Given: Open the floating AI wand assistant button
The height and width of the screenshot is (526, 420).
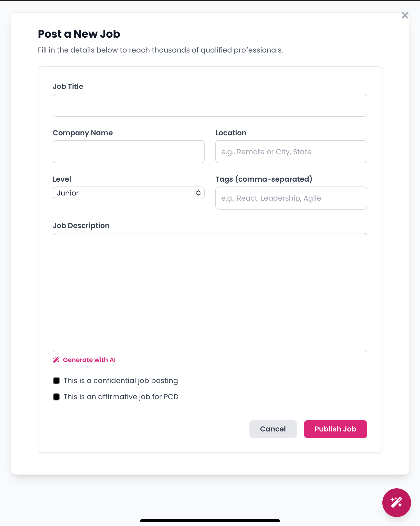Looking at the screenshot, I should 396,502.
